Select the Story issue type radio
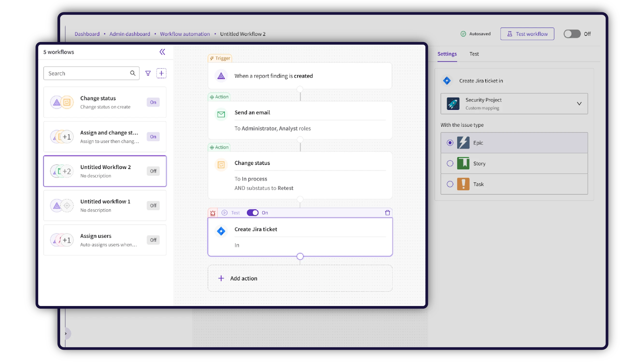 [x=450, y=163]
